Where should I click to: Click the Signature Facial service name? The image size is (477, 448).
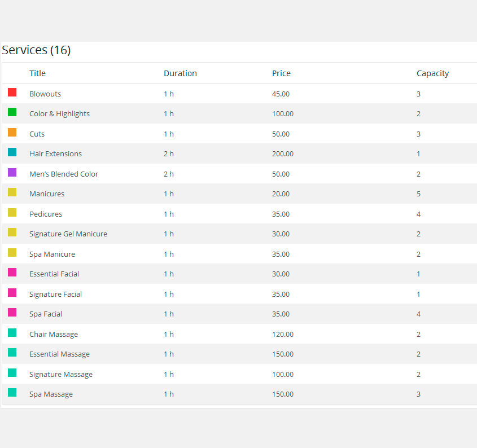pos(55,295)
